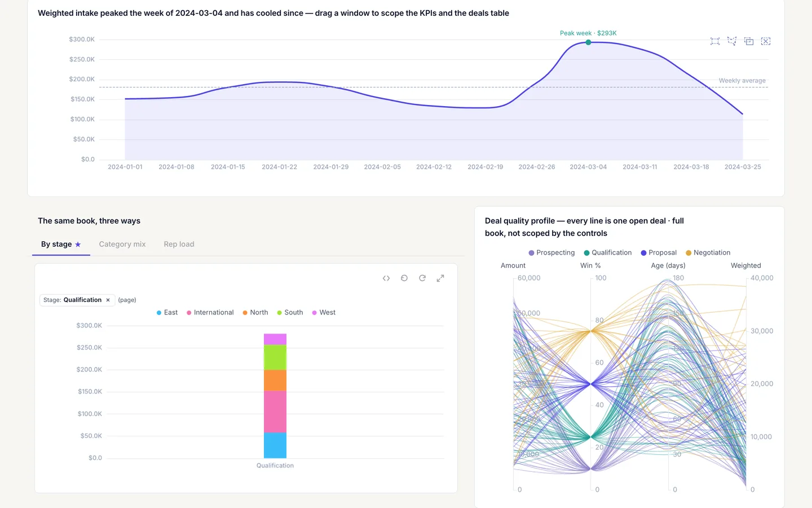The height and width of the screenshot is (508, 812).
Task: Open the Category mix tab
Action: click(122, 244)
